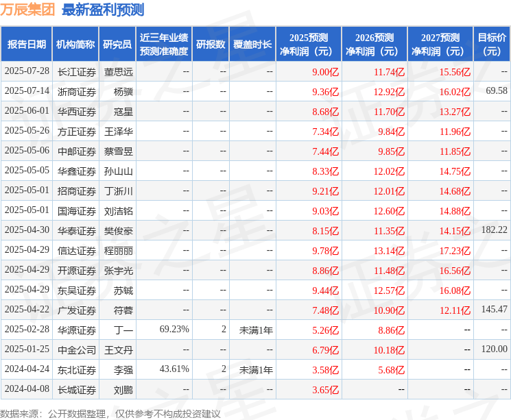
Task: Click the 2025预测净利润 column header
Action: coord(309,44)
